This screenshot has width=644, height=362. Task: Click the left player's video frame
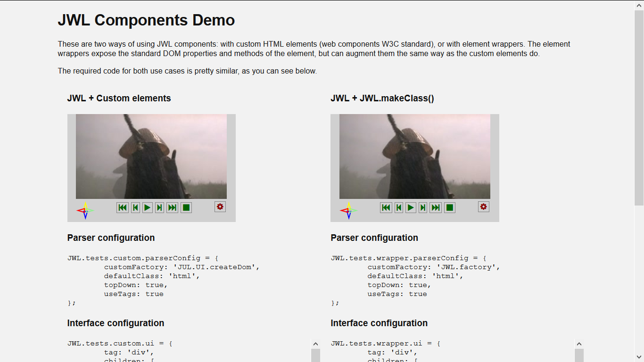[x=151, y=156]
